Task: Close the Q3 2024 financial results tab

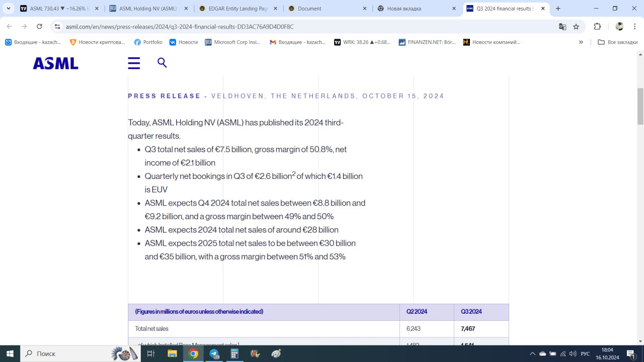Action: (543, 9)
